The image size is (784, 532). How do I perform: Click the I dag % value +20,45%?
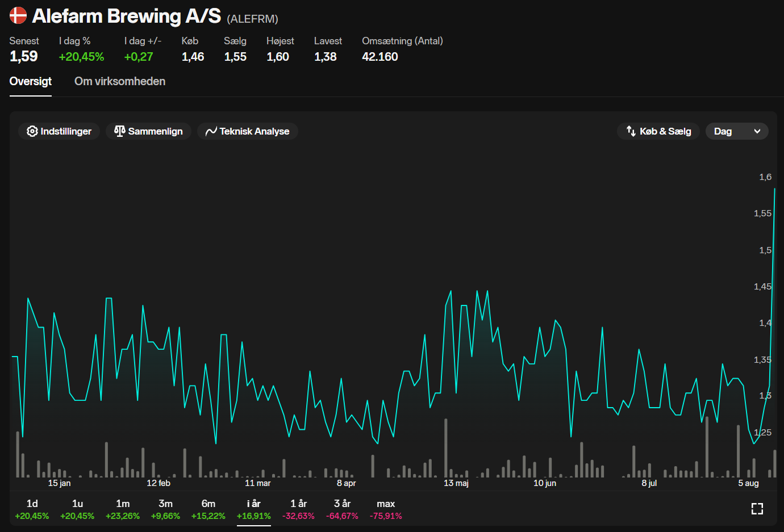pyautogui.click(x=81, y=57)
